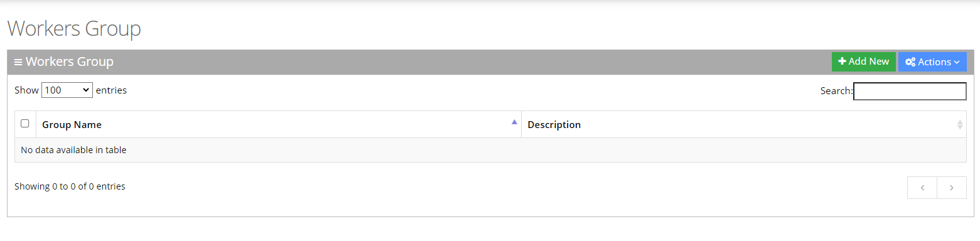Click the Workers Group title in gray bar
The image size is (980, 241).
click(x=70, y=62)
